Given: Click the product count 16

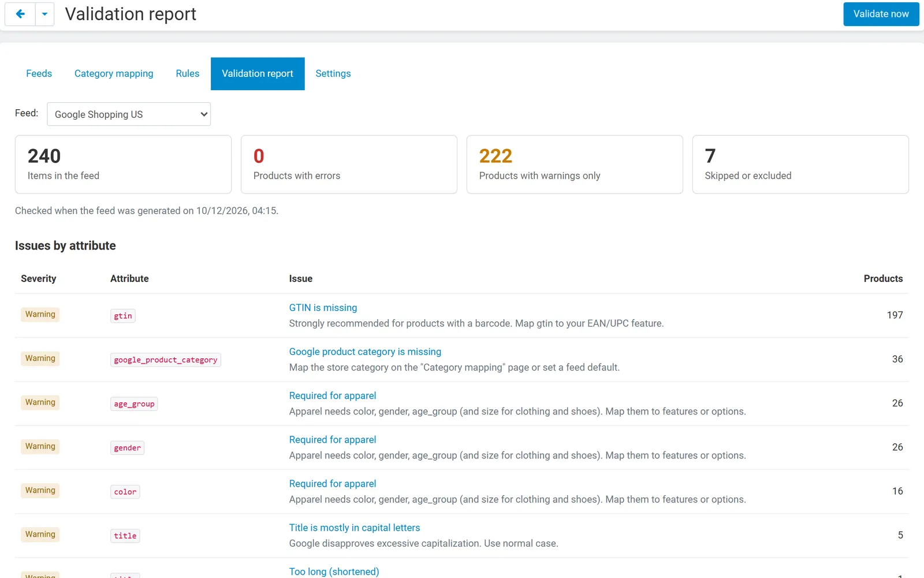Looking at the screenshot, I should point(897,491).
